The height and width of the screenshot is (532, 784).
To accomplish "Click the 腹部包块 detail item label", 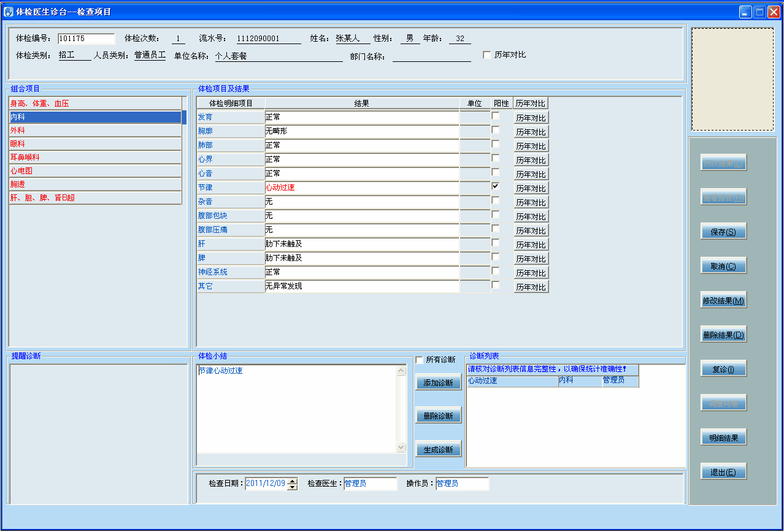I will pyautogui.click(x=231, y=216).
